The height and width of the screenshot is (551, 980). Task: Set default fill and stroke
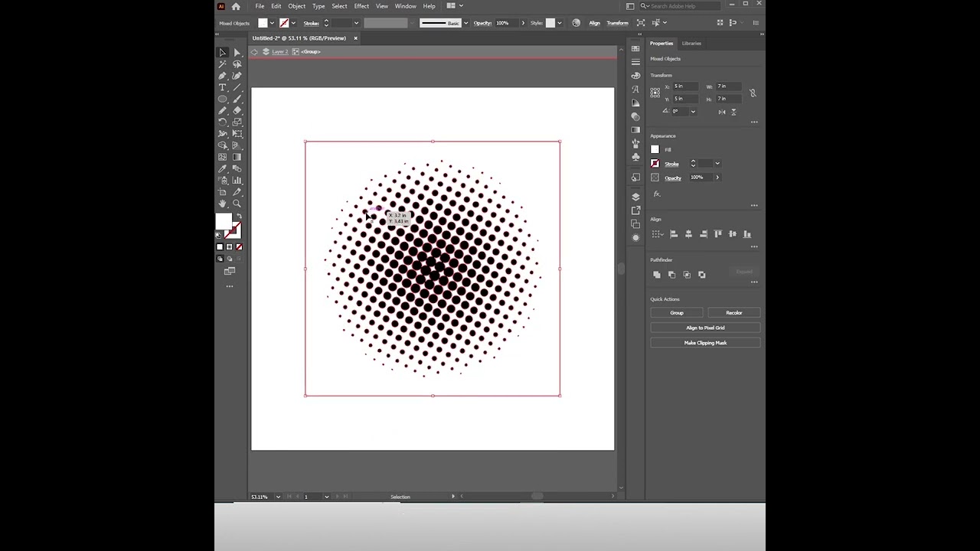coord(218,235)
